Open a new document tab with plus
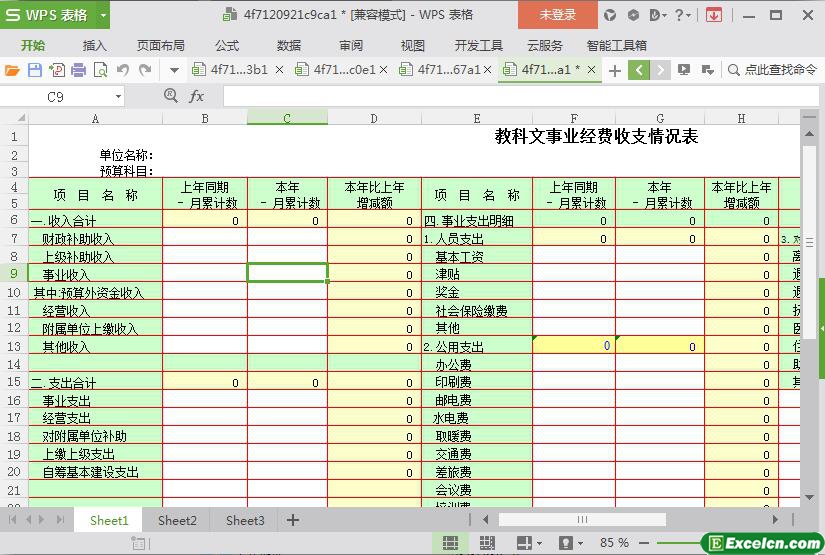This screenshot has width=825, height=555. tap(615, 70)
